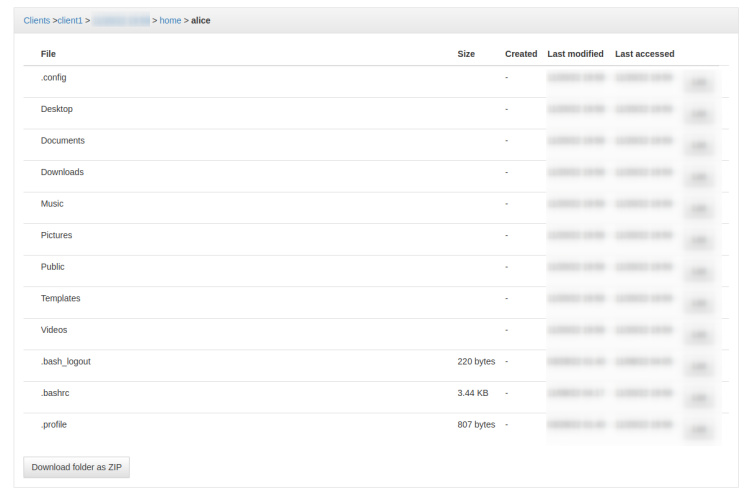Open the Videos folder
The image size is (750, 495).
click(54, 330)
